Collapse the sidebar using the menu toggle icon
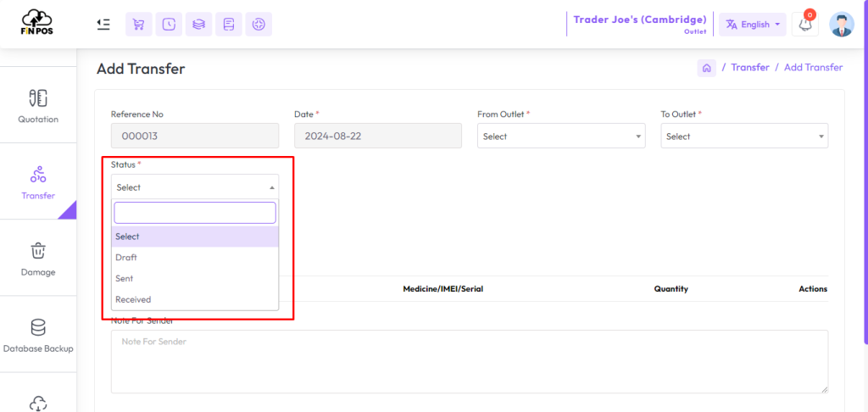The image size is (868, 412). coord(103,24)
